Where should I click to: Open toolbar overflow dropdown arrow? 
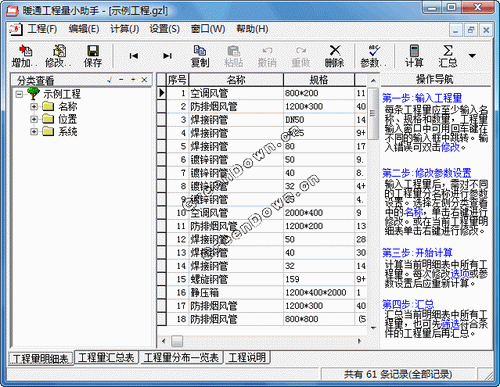point(472,56)
